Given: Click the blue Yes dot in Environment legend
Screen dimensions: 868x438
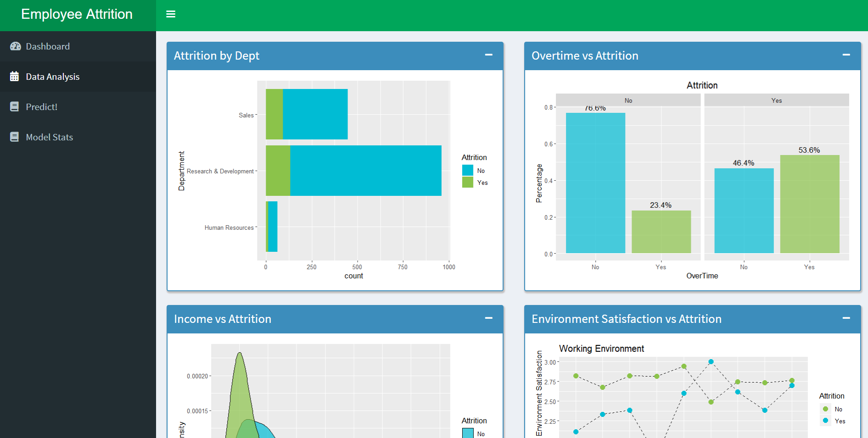Looking at the screenshot, I should [x=825, y=421].
